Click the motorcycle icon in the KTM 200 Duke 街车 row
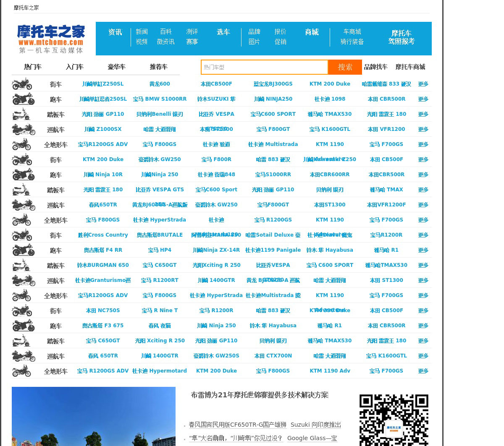 [x=22, y=159]
